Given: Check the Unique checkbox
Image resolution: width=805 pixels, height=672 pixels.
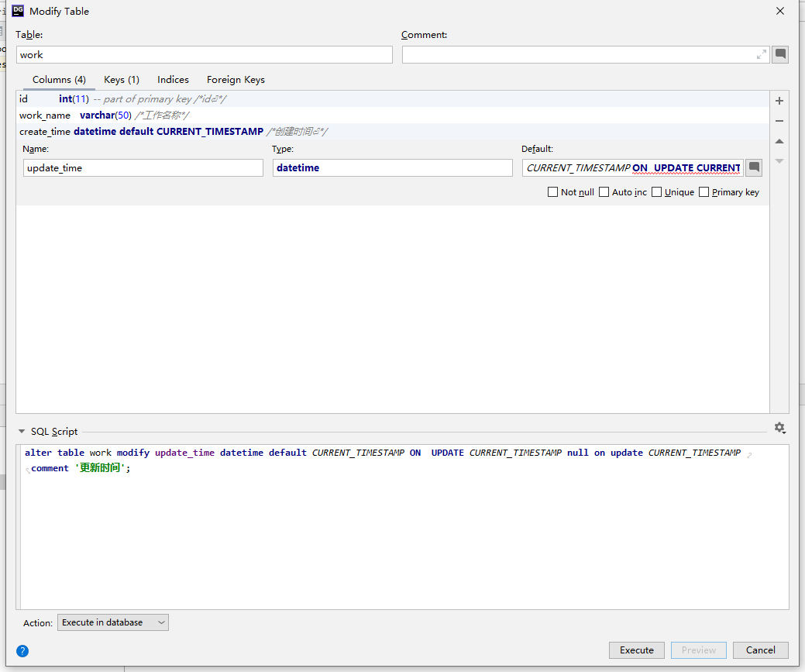Looking at the screenshot, I should [x=656, y=192].
